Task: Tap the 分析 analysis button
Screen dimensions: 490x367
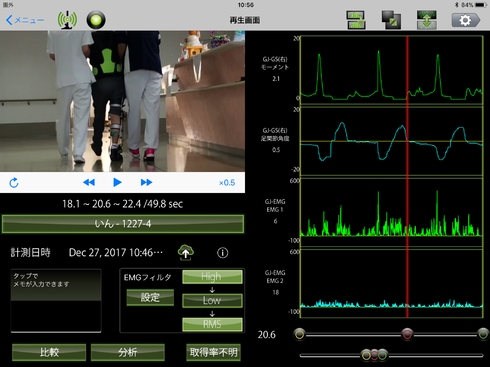Action: click(128, 352)
